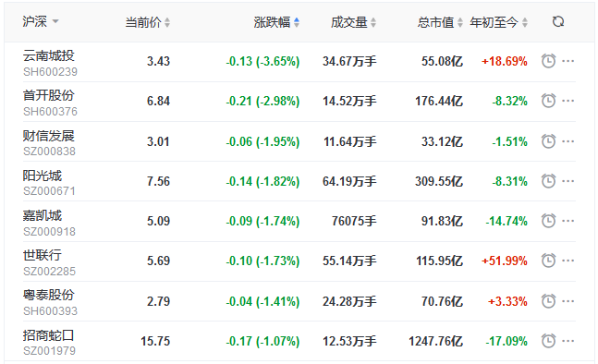Click the change -0.09 (-1.74%)
This screenshot has height=364, width=598.
(x=262, y=221)
